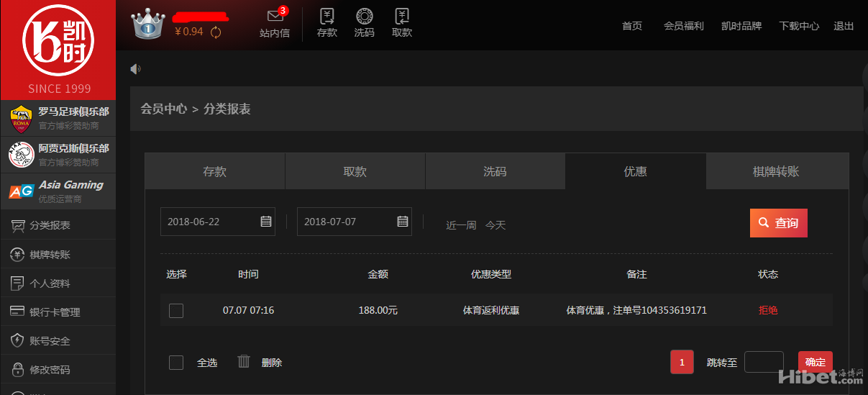Mute the announcement speaker icon
868x395 pixels.
tap(135, 69)
